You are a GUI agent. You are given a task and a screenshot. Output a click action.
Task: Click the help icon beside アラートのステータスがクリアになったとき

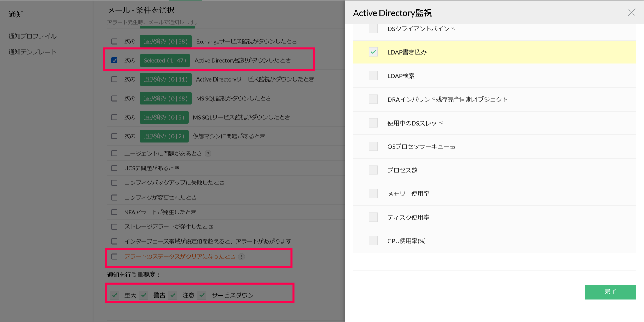point(241,257)
